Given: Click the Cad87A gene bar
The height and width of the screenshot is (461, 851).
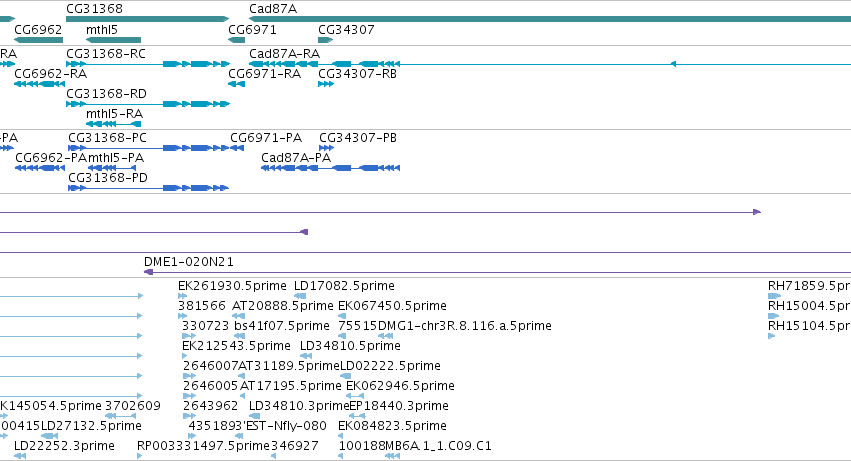Looking at the screenshot, I should 550,20.
